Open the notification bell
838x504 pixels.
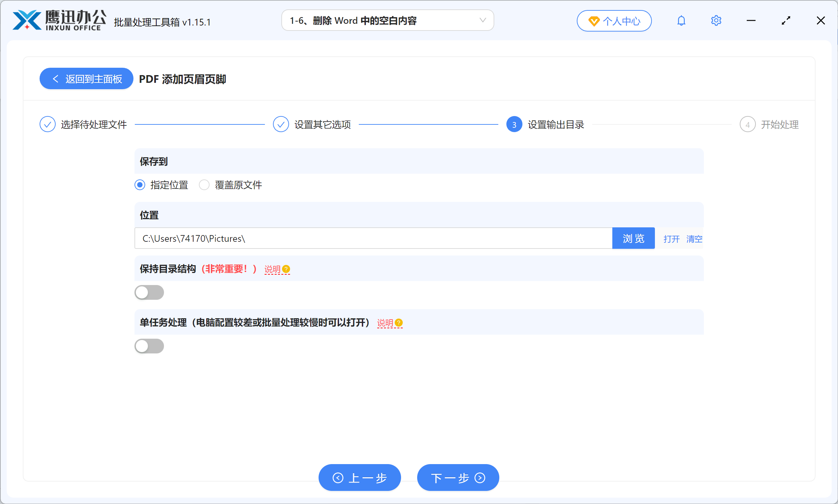(x=681, y=21)
